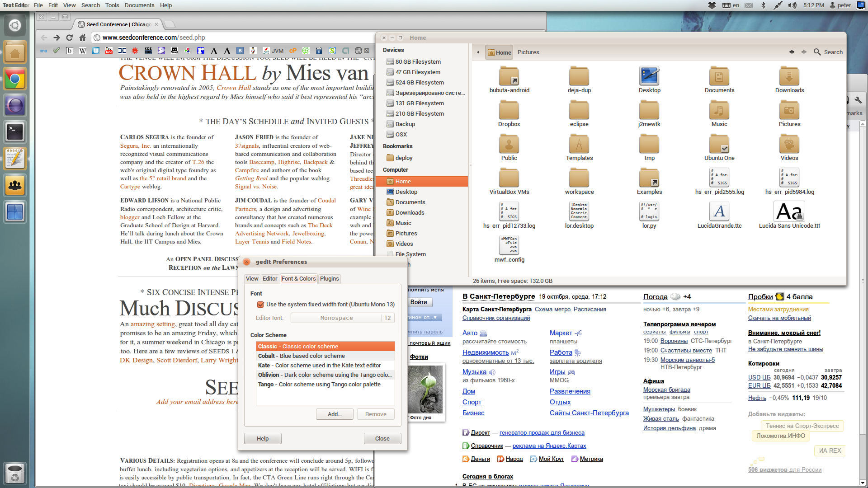Click the Фото дня thumbnail image
The width and height of the screenshot is (868, 488).
[426, 389]
